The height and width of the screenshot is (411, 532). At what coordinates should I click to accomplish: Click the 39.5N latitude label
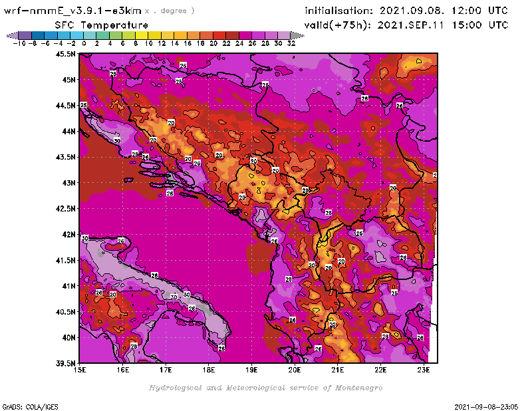pos(65,364)
